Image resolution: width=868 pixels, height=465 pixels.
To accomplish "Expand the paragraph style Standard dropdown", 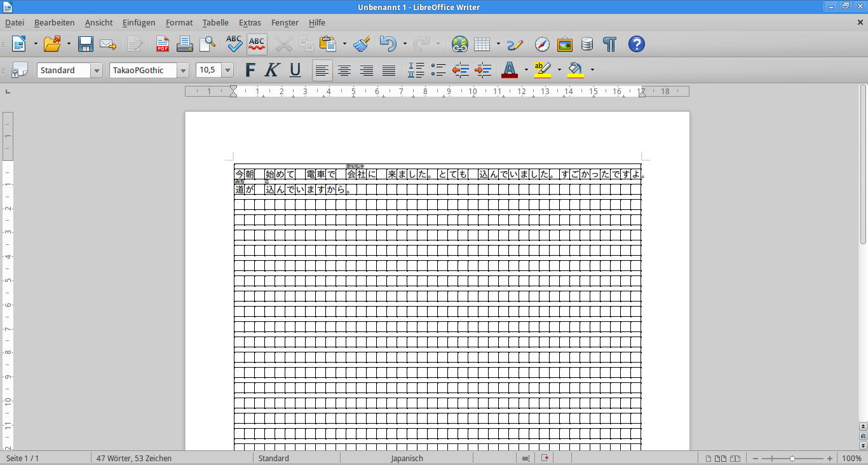I will [x=97, y=71].
